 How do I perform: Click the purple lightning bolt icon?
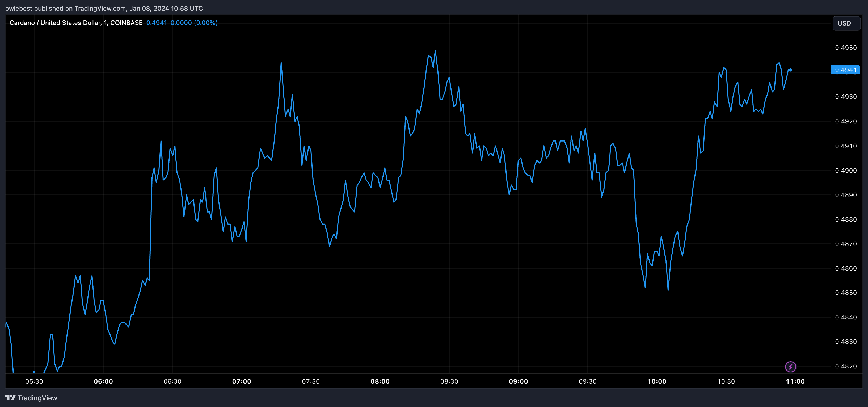coord(790,367)
